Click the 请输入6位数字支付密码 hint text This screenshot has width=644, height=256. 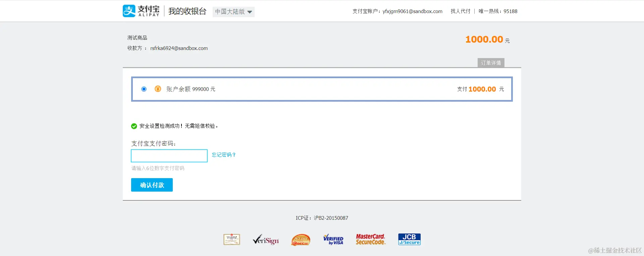158,168
